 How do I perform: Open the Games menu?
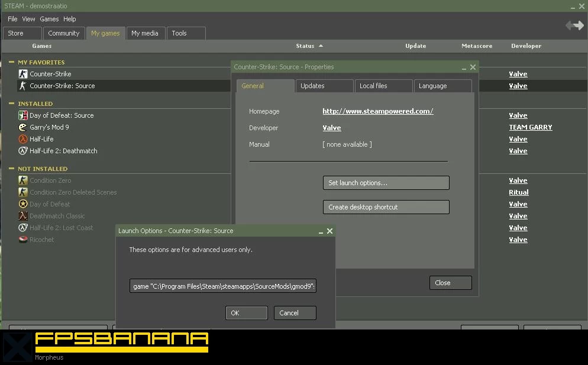49,19
